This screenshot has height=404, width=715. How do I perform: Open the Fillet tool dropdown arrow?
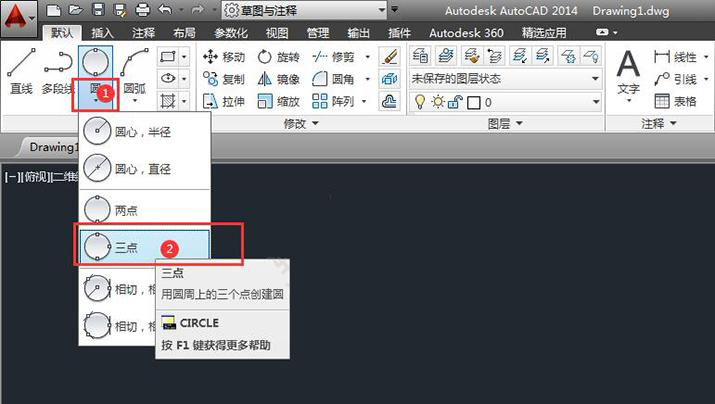[x=368, y=79]
